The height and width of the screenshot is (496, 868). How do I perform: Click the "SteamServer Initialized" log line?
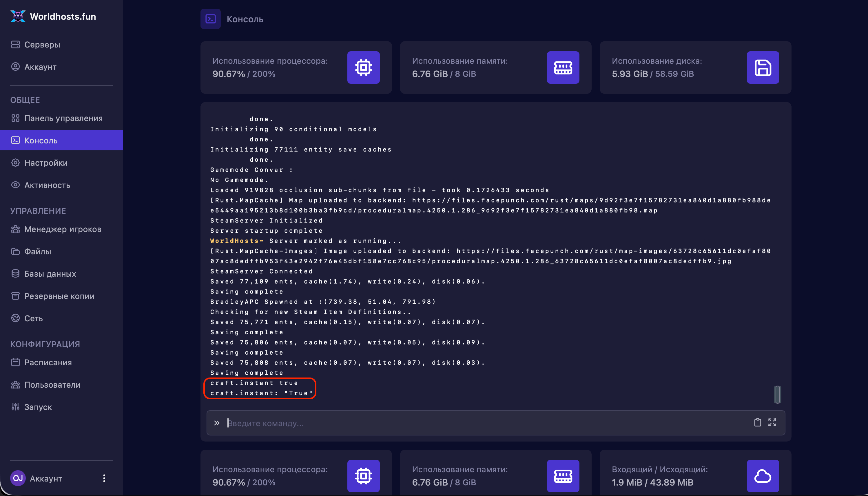click(266, 221)
